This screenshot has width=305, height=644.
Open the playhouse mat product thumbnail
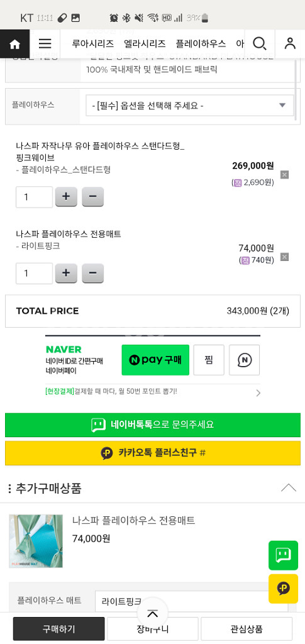pyautogui.click(x=36, y=541)
